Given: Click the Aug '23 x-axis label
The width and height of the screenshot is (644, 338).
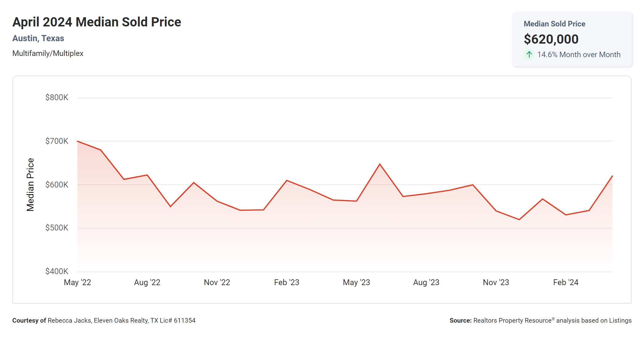Looking at the screenshot, I should (426, 282).
